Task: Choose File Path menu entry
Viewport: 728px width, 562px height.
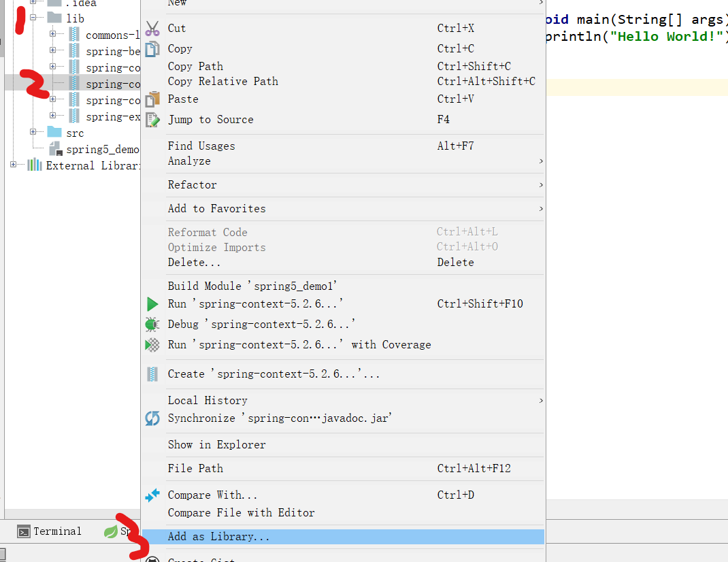Action: 343,468
